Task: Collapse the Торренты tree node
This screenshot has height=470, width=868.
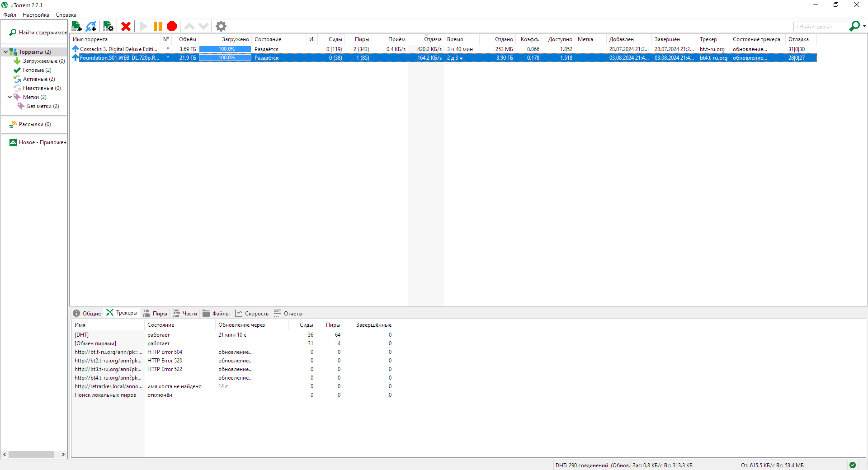Action: pos(5,52)
